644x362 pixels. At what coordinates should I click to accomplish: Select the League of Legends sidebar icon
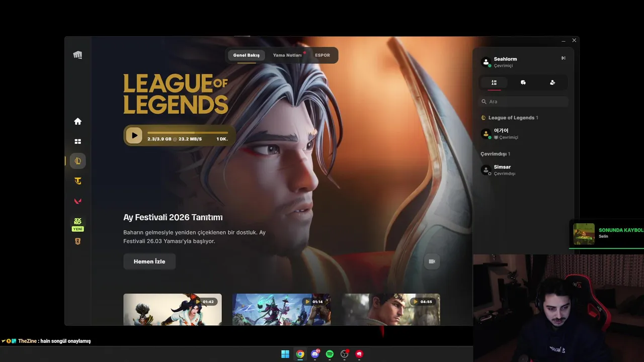[x=77, y=161]
